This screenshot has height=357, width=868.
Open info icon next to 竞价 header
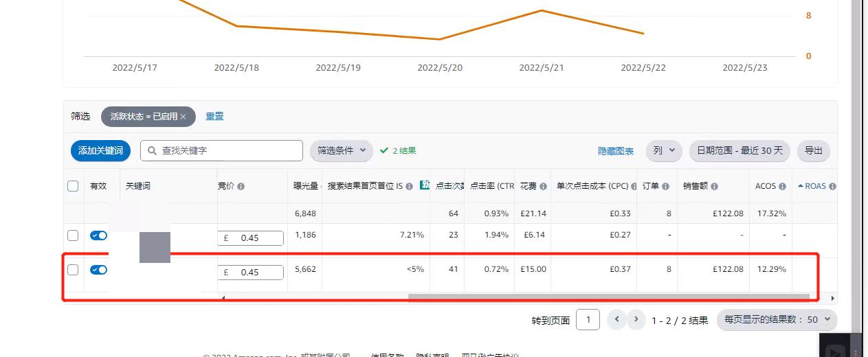241,186
